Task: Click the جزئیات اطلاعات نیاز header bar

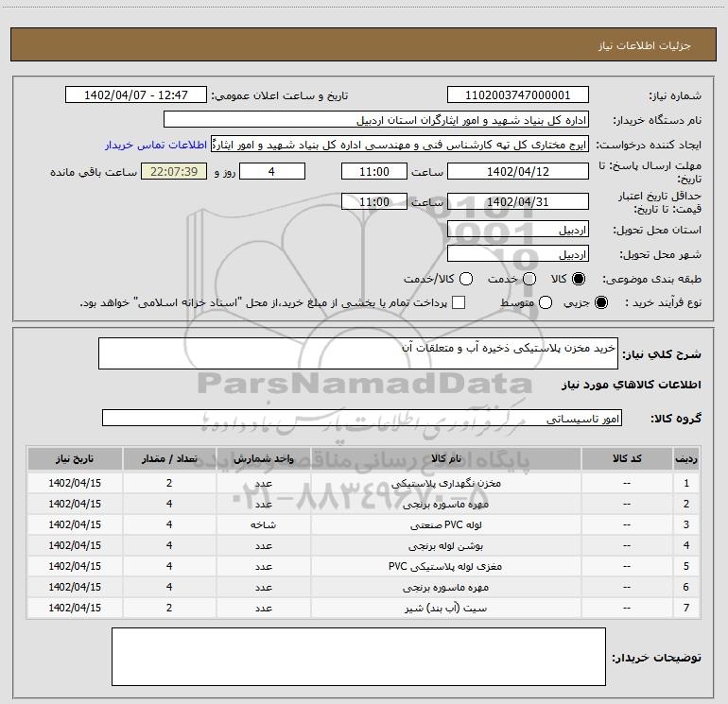Action: click(363, 44)
